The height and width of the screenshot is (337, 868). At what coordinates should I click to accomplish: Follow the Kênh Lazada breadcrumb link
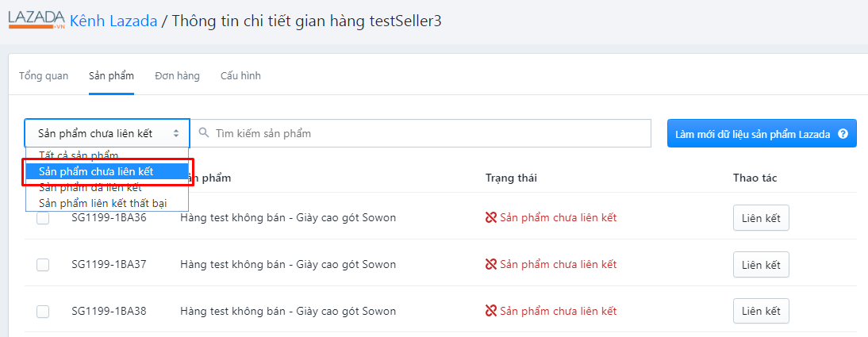[x=113, y=21]
